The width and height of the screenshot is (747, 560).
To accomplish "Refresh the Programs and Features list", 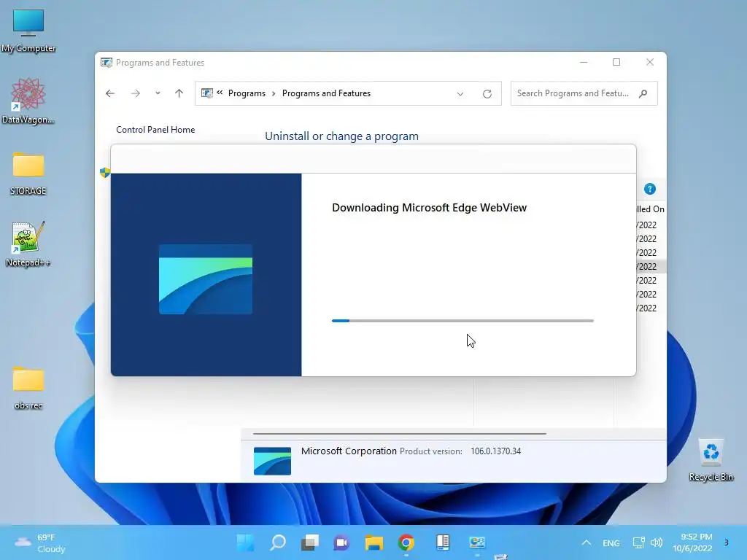I will pos(487,94).
